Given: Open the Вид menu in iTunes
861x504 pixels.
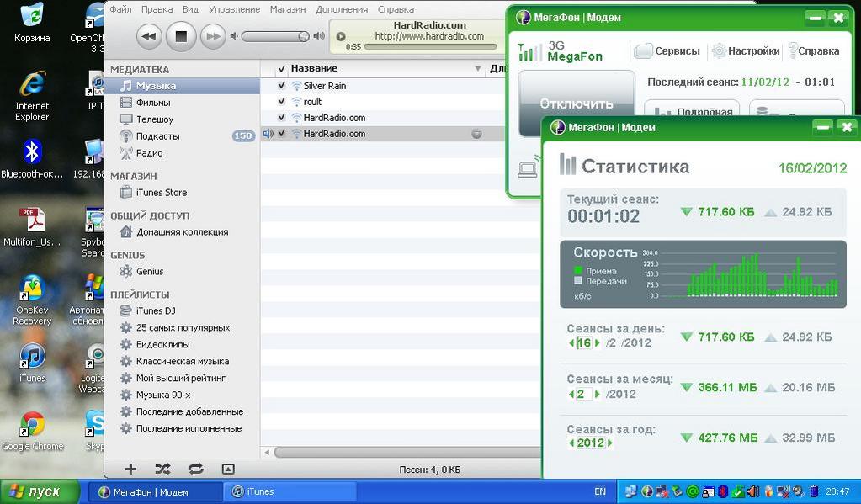Looking at the screenshot, I should click(x=190, y=9).
